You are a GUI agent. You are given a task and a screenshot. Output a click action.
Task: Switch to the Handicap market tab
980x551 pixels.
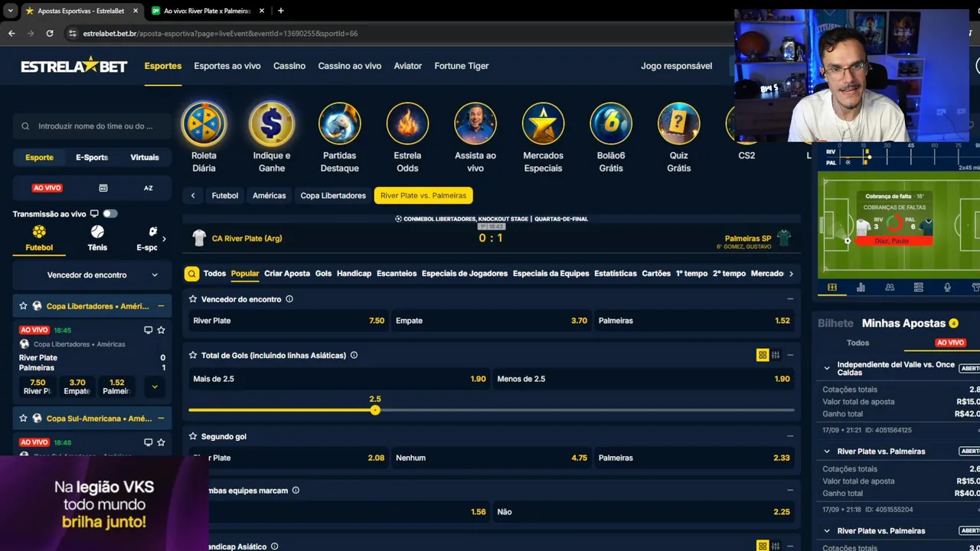[354, 273]
